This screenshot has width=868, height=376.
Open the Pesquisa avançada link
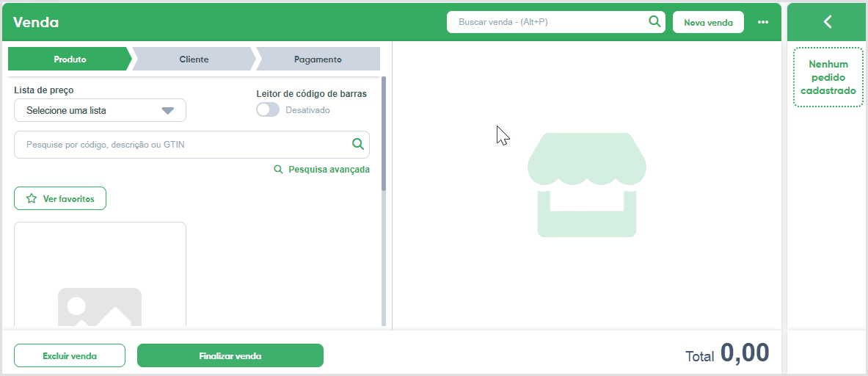click(x=322, y=170)
